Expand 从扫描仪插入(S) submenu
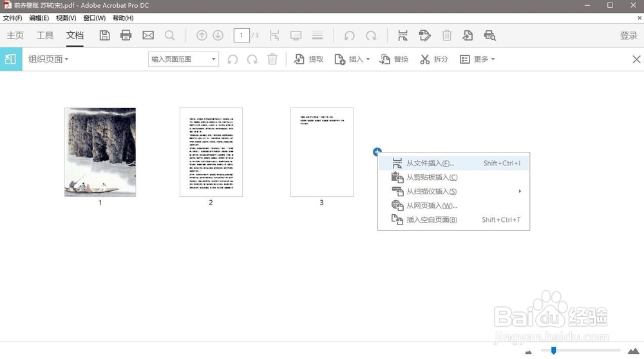644x359 pixels. coord(453,191)
